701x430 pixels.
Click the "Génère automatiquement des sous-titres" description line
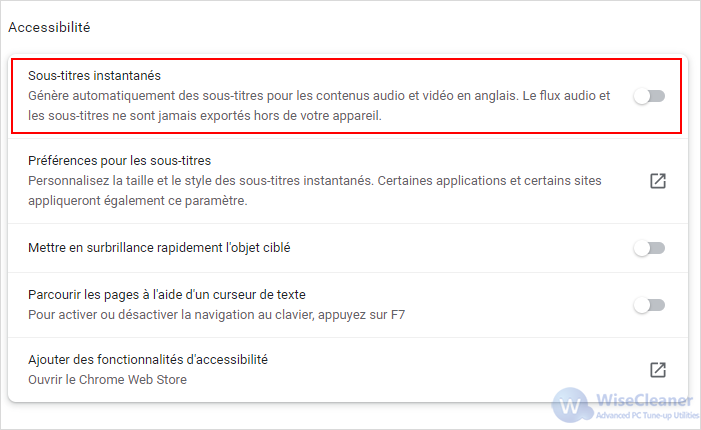point(319,96)
